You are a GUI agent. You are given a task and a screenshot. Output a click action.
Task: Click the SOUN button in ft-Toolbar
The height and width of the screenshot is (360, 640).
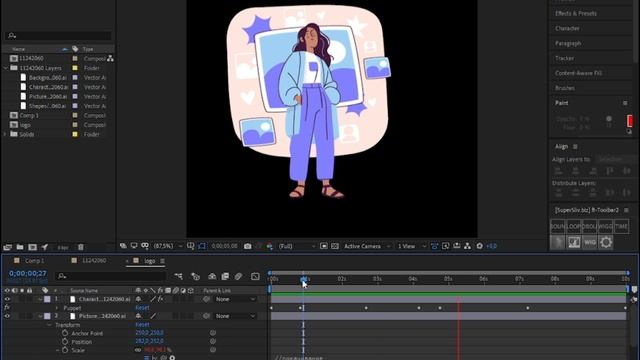pos(558,227)
